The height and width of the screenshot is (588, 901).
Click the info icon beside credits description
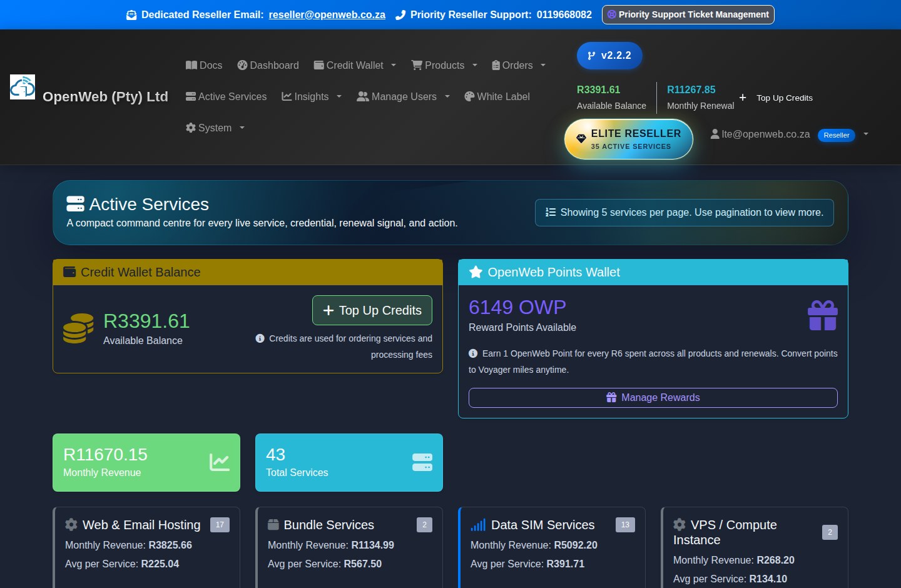coord(260,338)
